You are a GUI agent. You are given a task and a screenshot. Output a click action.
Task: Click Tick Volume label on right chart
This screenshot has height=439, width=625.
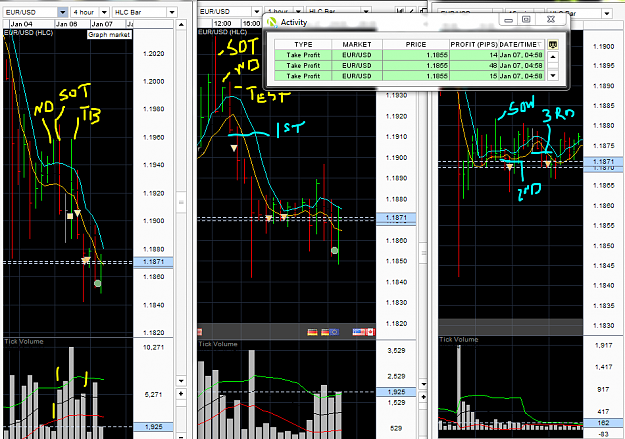459,340
